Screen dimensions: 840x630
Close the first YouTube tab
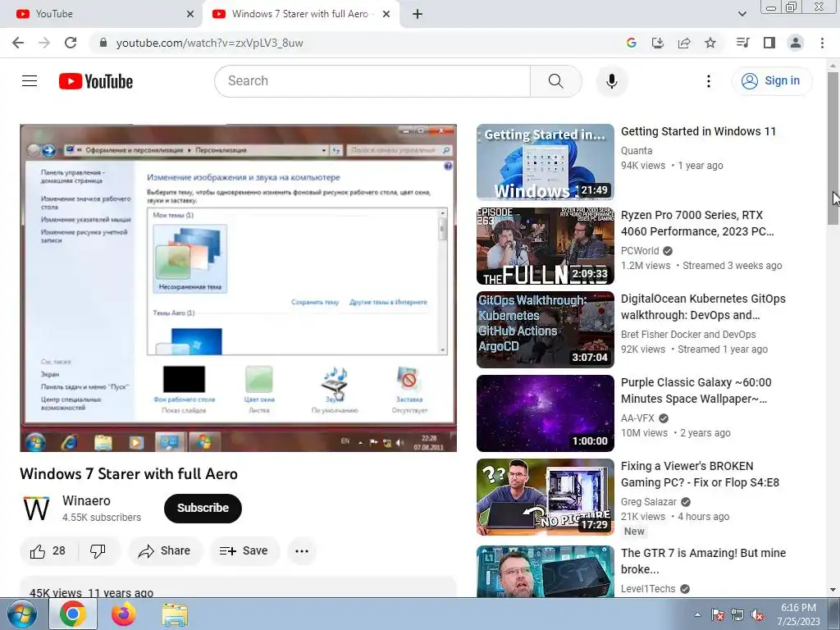coord(190,14)
